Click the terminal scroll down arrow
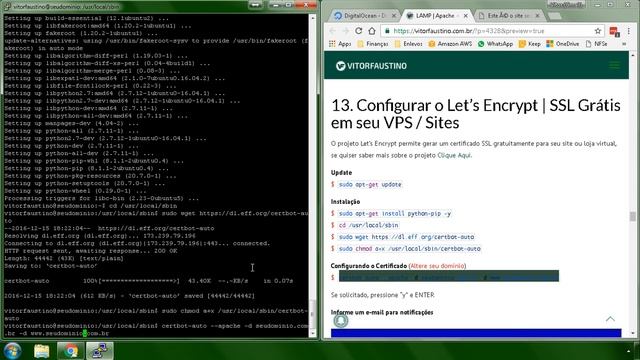This screenshot has width=640, height=360. click(x=313, y=333)
